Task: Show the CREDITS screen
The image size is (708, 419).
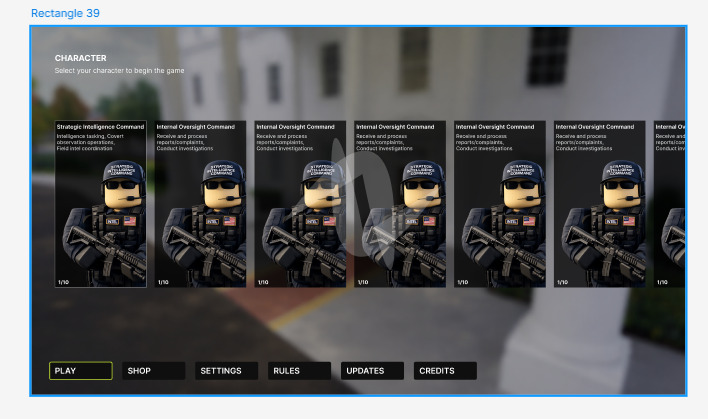Action: (x=445, y=371)
